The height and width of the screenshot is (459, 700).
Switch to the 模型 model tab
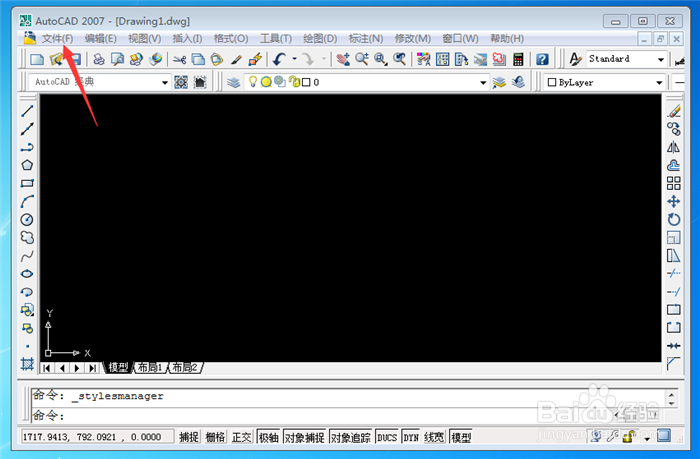point(118,367)
